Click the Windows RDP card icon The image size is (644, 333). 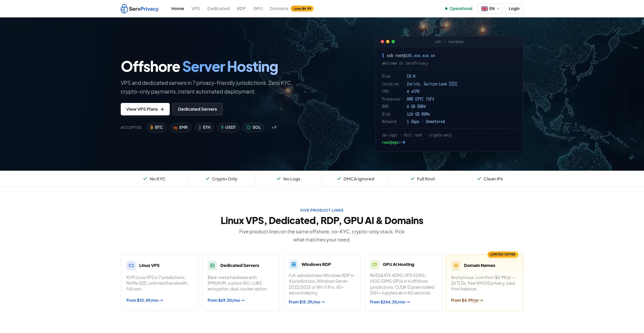(x=293, y=265)
